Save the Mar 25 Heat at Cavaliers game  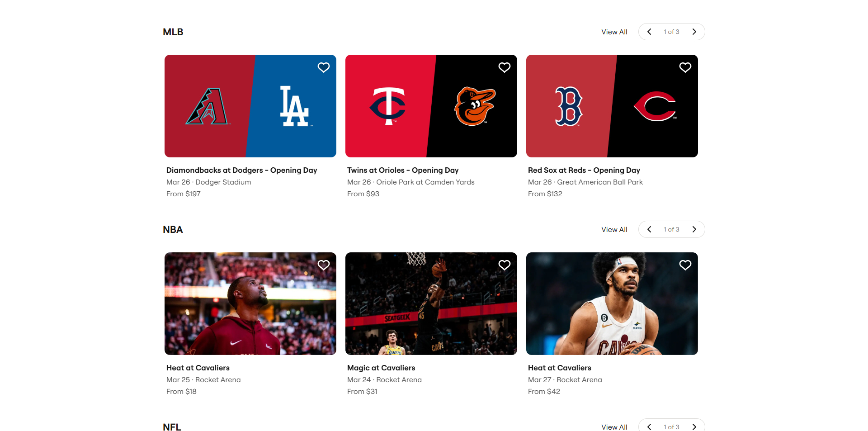point(323,265)
